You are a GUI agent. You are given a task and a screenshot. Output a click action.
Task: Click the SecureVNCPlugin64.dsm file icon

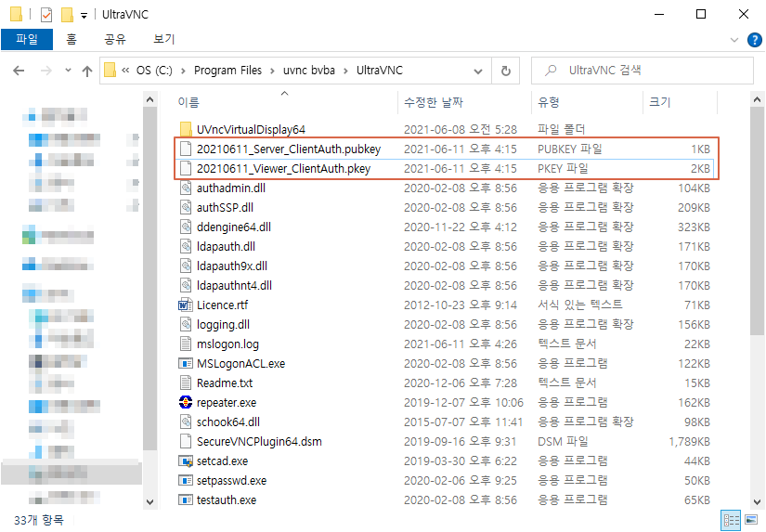(186, 442)
